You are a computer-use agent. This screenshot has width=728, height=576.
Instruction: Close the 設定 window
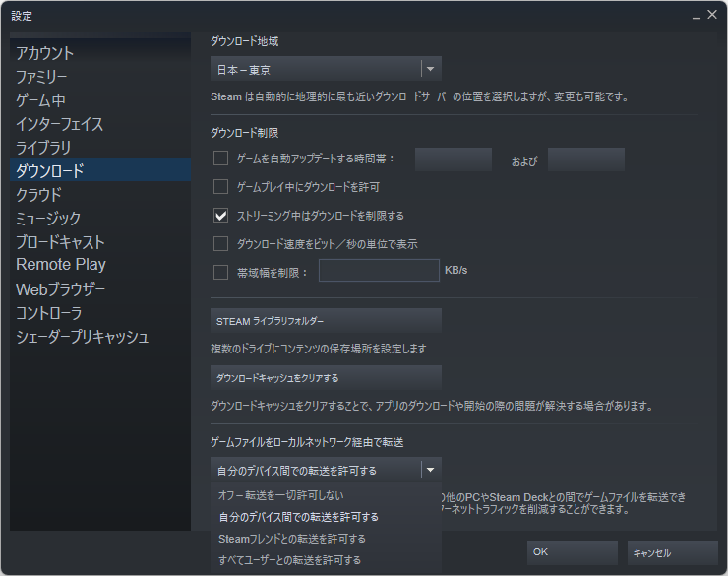[712, 15]
